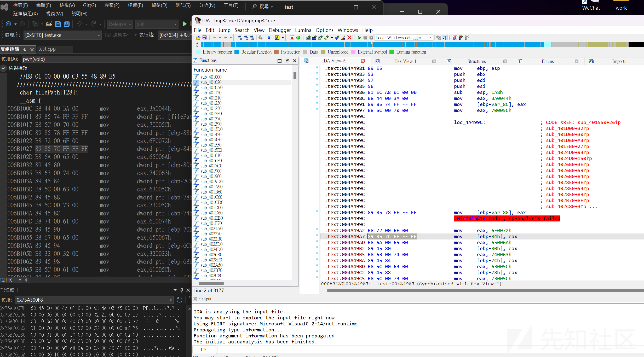Screen dimensions: 644x357
Task: Click Visual Studio open file icon
Action: (49, 24)
